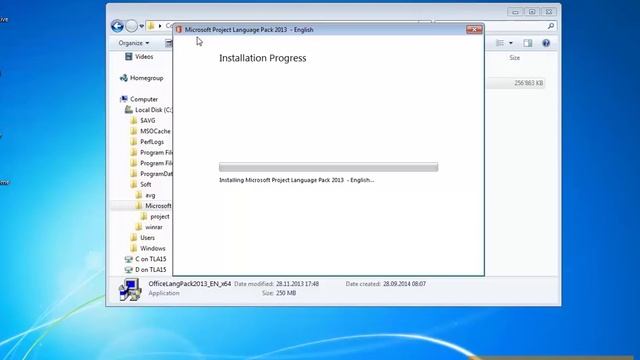Click the installation progress bar
The height and width of the screenshot is (360, 640).
[x=329, y=167]
